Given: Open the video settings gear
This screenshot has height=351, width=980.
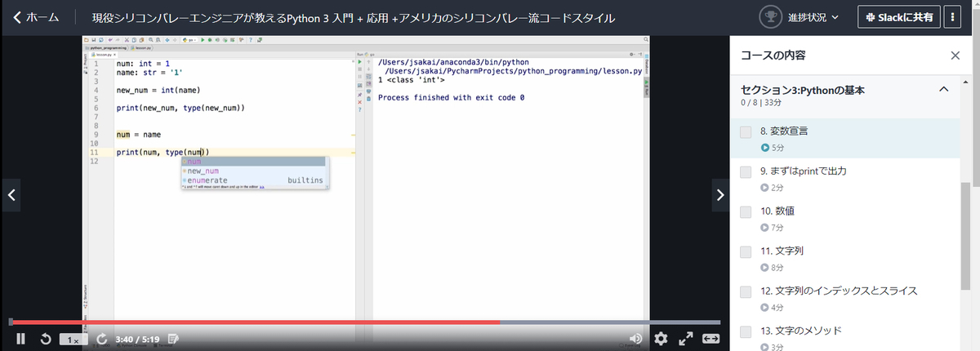Looking at the screenshot, I should point(661,339).
